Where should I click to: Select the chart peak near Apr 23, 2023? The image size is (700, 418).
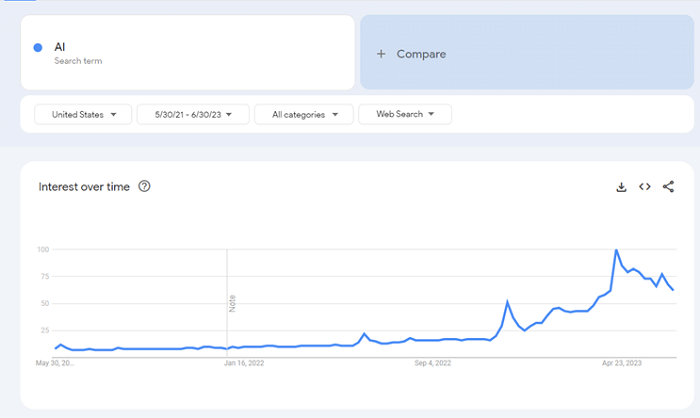(616, 250)
